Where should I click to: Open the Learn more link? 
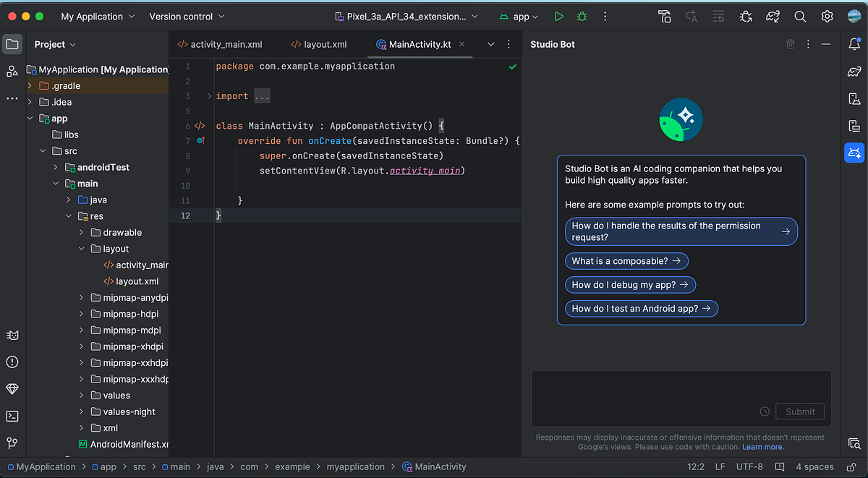tap(762, 447)
